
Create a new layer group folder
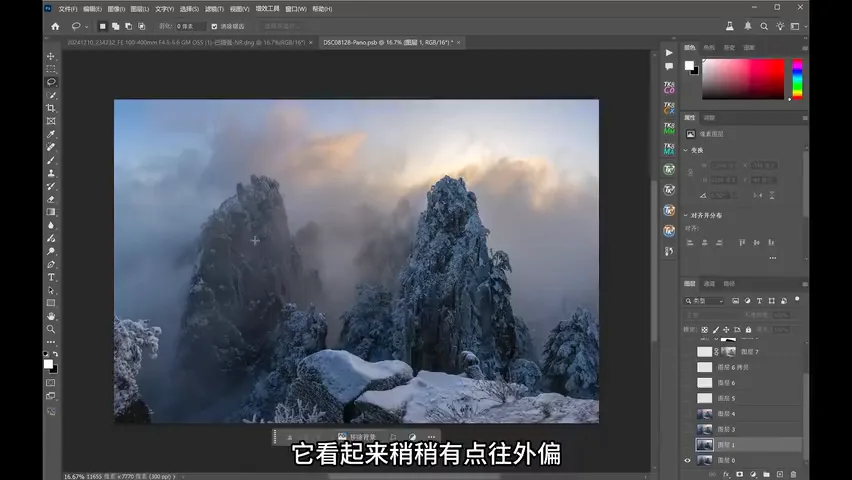coord(766,475)
